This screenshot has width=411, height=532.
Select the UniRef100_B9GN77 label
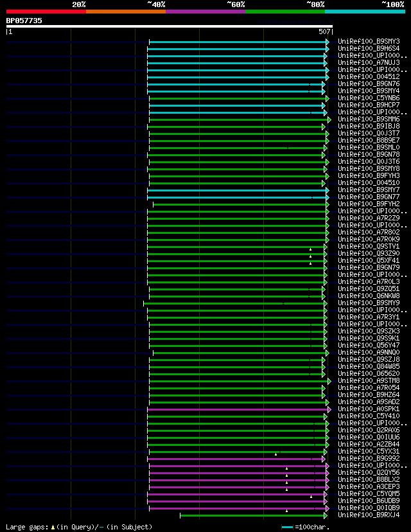coord(369,197)
